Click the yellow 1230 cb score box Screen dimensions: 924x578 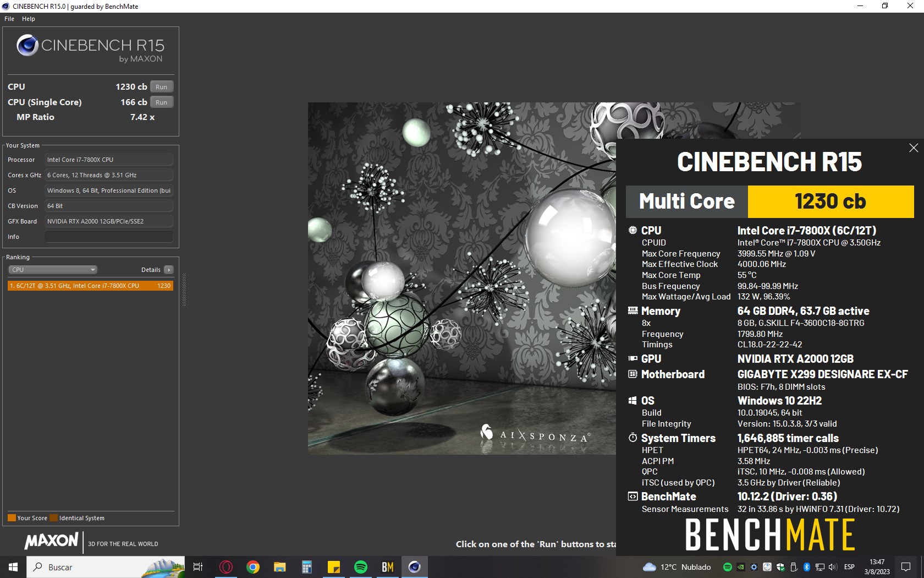point(831,201)
